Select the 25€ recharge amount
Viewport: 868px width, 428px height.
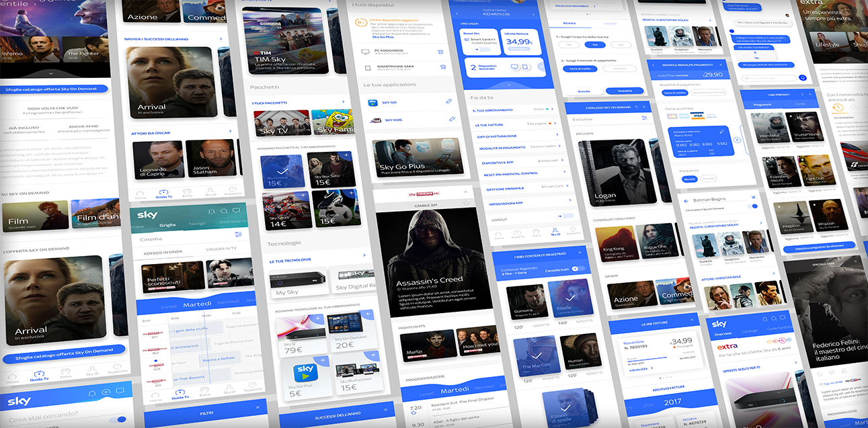(594, 44)
